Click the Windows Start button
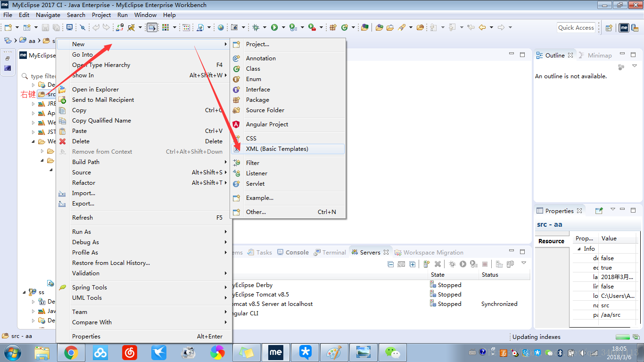The width and height of the screenshot is (644, 362). tap(12, 352)
